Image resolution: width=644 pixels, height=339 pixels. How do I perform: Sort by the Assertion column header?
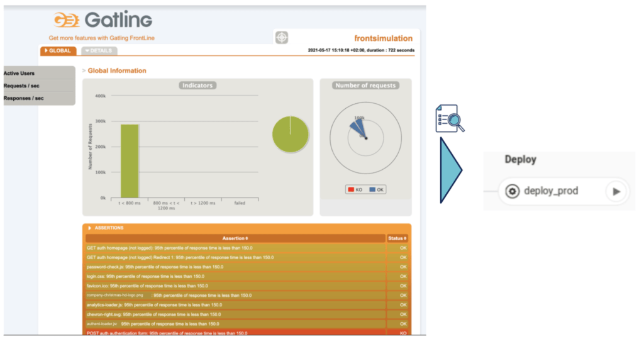pos(235,238)
